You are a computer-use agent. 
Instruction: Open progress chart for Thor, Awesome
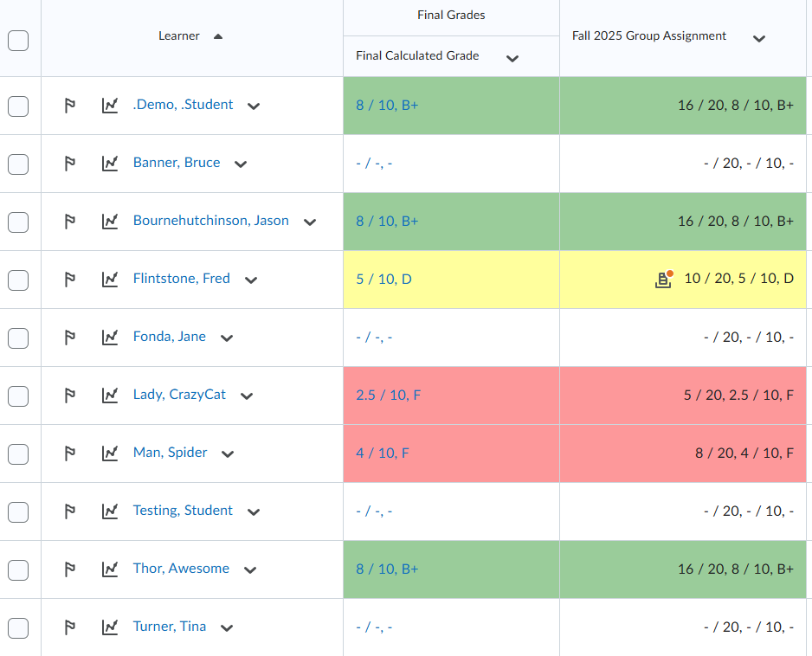(110, 569)
